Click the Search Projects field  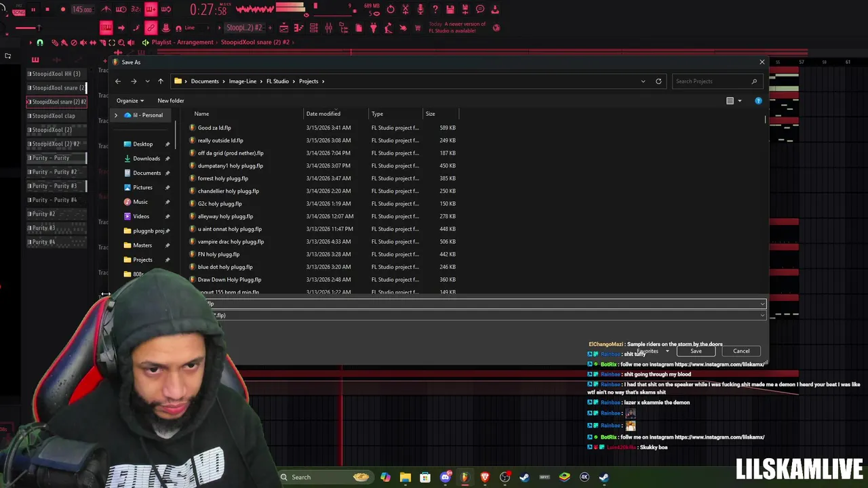716,81
